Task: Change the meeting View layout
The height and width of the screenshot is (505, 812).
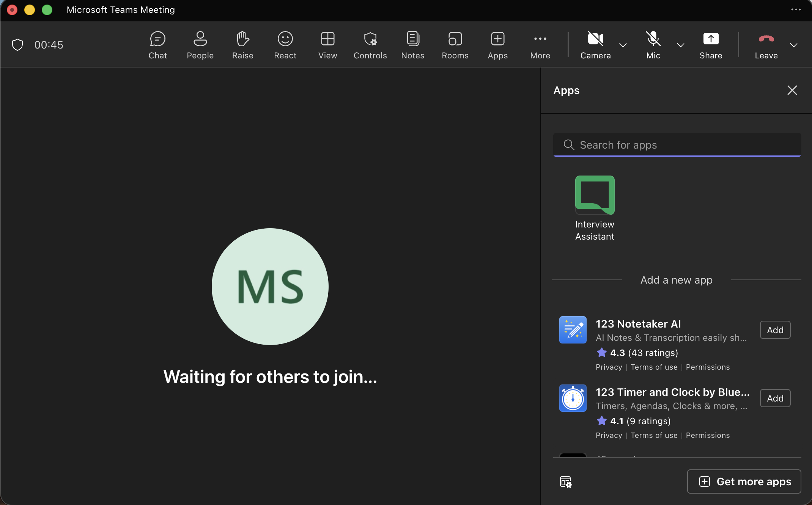Action: click(327, 44)
